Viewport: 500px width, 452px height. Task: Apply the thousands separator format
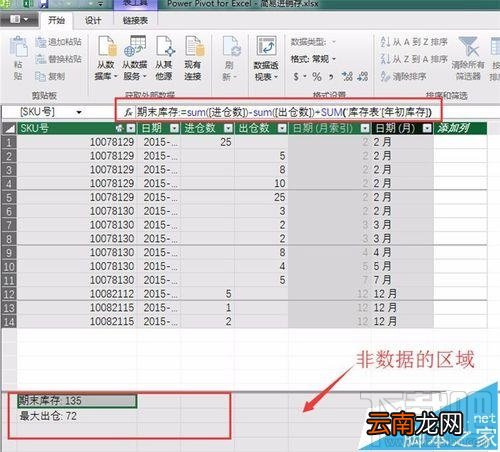[x=331, y=77]
